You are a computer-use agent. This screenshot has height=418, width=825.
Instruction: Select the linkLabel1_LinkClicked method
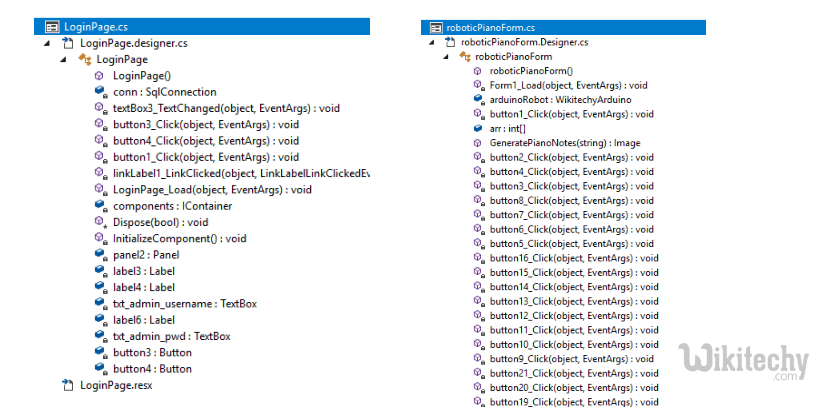tap(241, 174)
